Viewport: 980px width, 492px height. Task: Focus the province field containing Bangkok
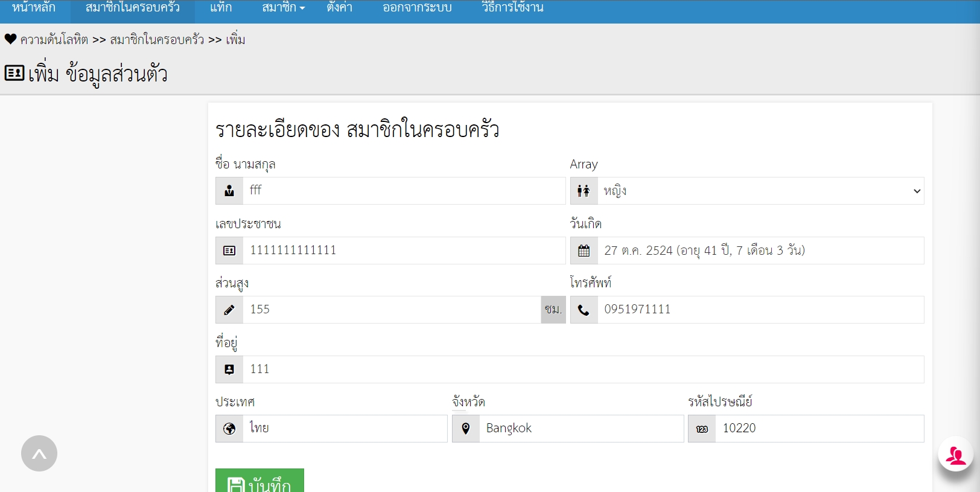581,429
